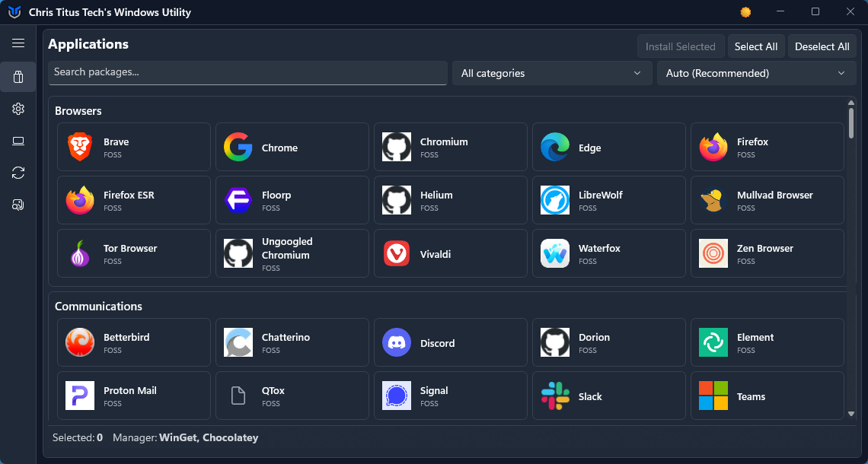The width and height of the screenshot is (868, 464).
Task: Select the Element green icon
Action: pyautogui.click(x=713, y=342)
